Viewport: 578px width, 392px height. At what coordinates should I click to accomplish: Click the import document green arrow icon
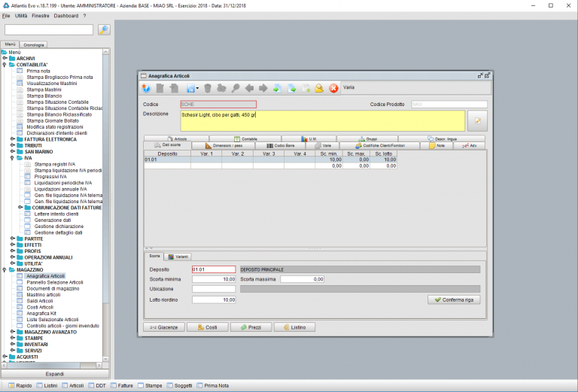pyautogui.click(x=277, y=88)
